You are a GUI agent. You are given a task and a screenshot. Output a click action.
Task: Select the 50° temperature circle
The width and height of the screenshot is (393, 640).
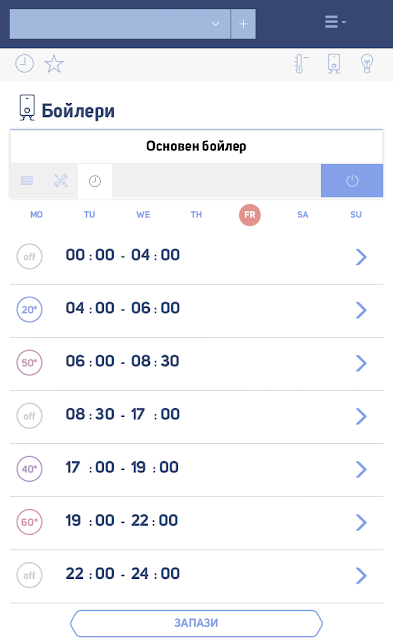coord(29,362)
